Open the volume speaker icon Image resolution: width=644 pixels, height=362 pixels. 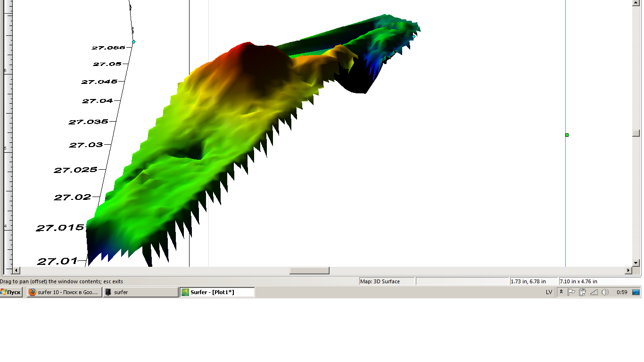(x=605, y=292)
